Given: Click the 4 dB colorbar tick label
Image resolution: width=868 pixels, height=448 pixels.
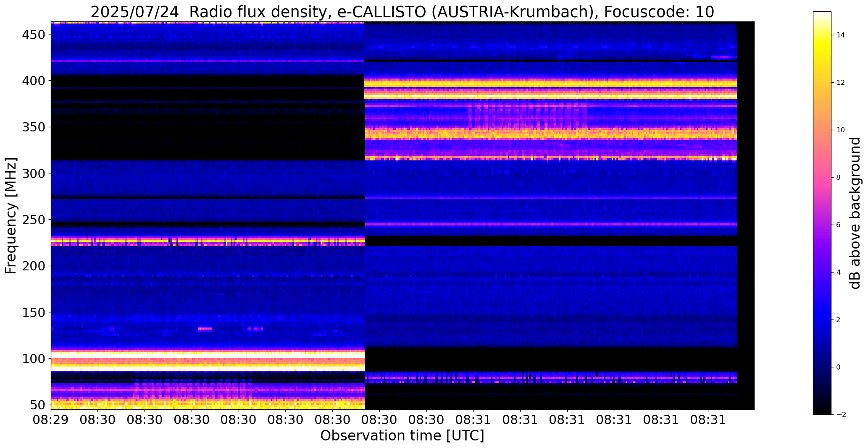Looking at the screenshot, I should (x=838, y=272).
